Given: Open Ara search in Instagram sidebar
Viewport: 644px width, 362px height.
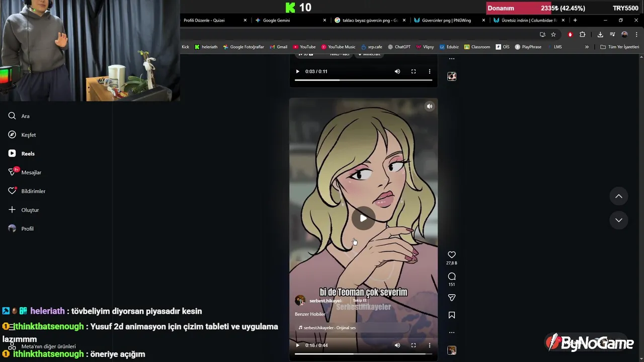Looking at the screenshot, I should pyautogui.click(x=19, y=116).
